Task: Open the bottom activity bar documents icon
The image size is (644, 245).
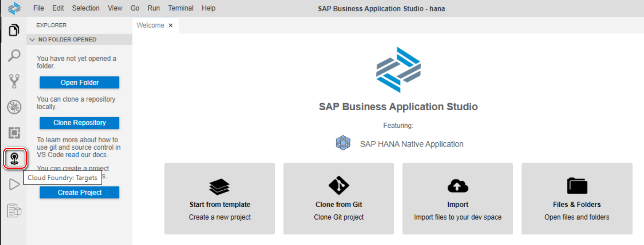Action: 14,210
